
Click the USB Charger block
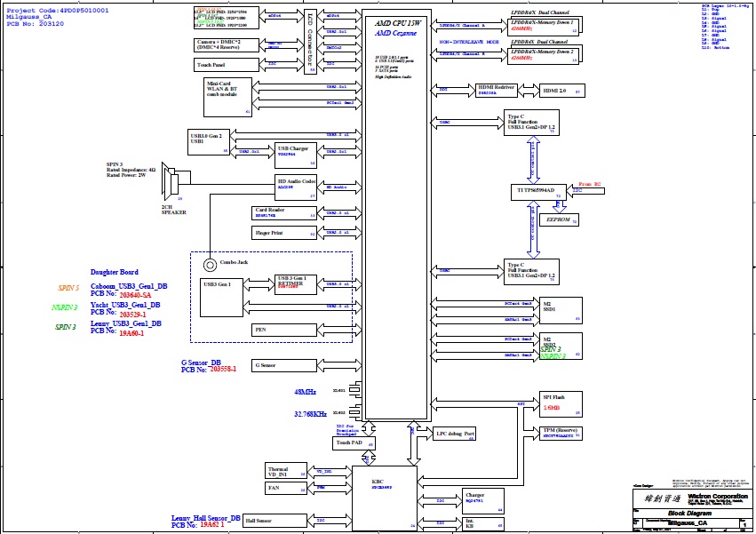[296, 151]
